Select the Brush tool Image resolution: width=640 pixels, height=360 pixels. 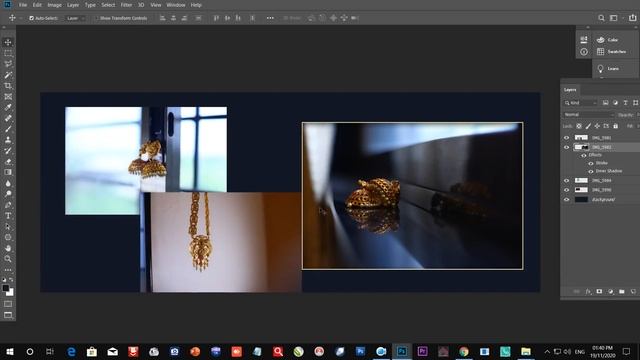tap(8, 129)
